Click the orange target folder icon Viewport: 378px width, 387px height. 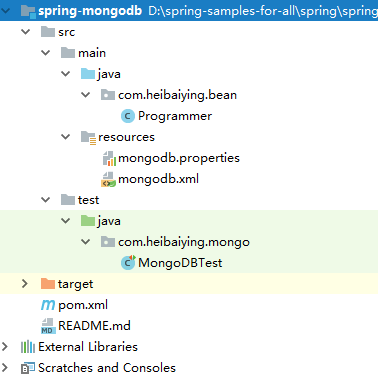48,284
